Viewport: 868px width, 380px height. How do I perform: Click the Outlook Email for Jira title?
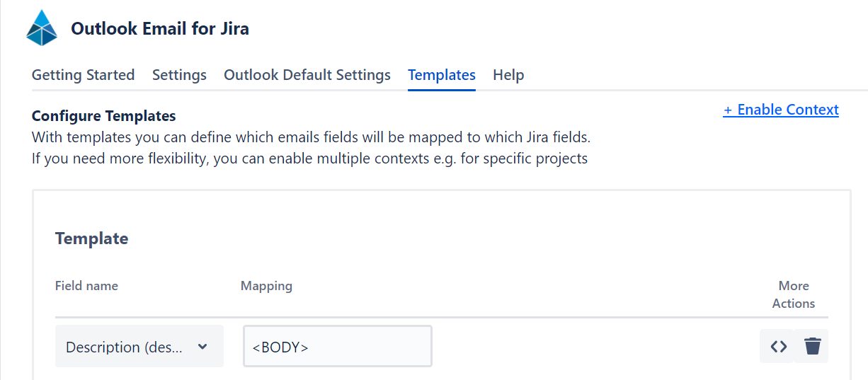[x=159, y=29]
